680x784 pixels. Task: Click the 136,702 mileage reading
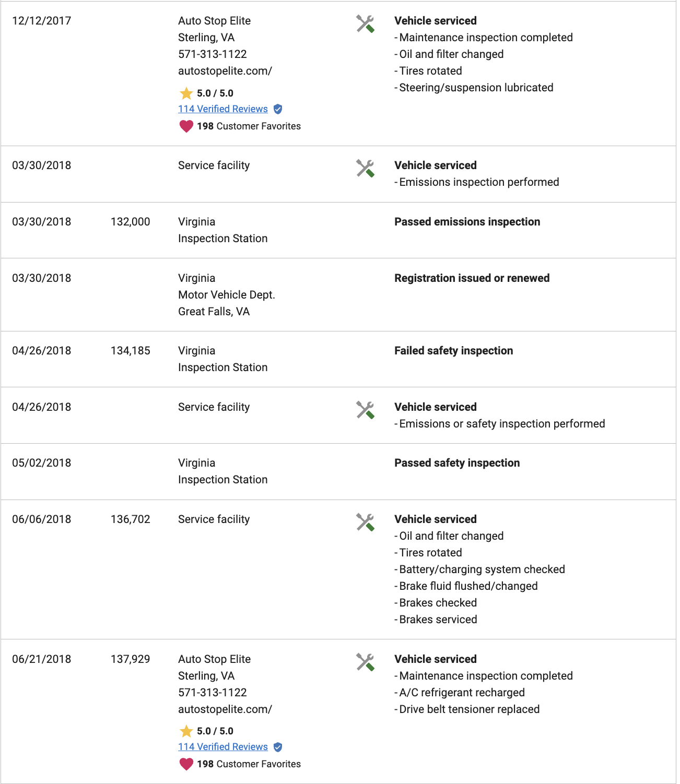coord(131,519)
